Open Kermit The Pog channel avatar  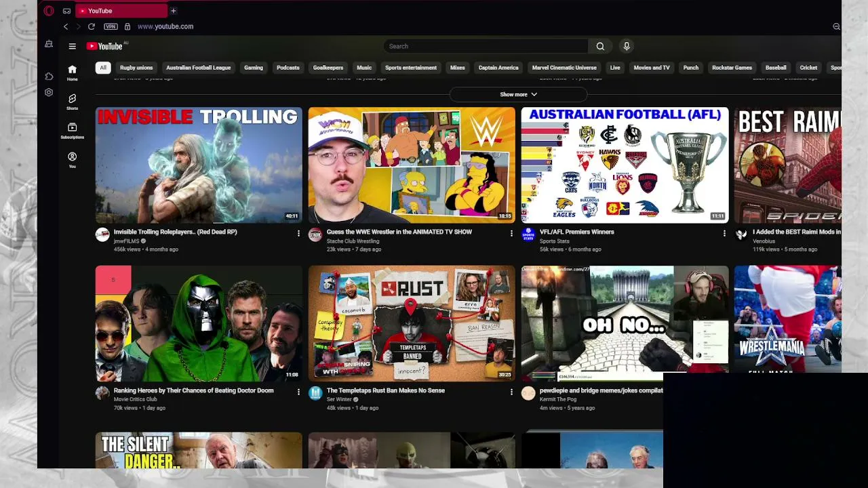(x=528, y=393)
